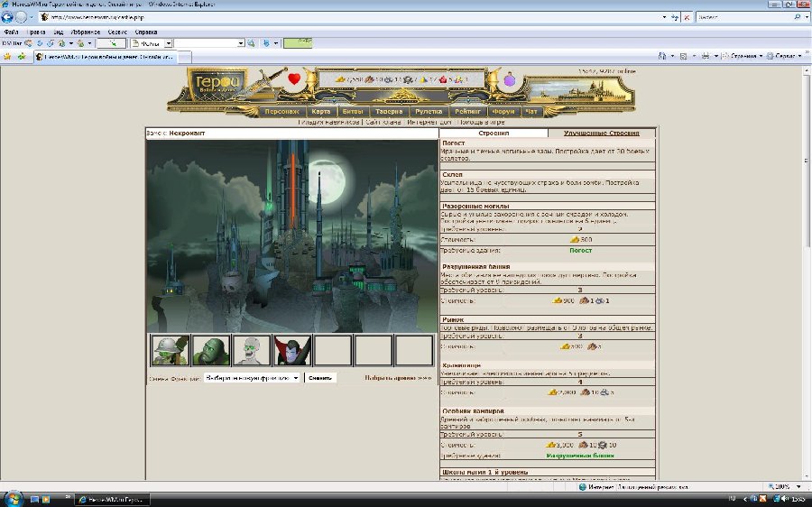Viewport: 812px width, 507px height.
Task: Follow the Гильдия наемников link
Action: tap(328, 122)
